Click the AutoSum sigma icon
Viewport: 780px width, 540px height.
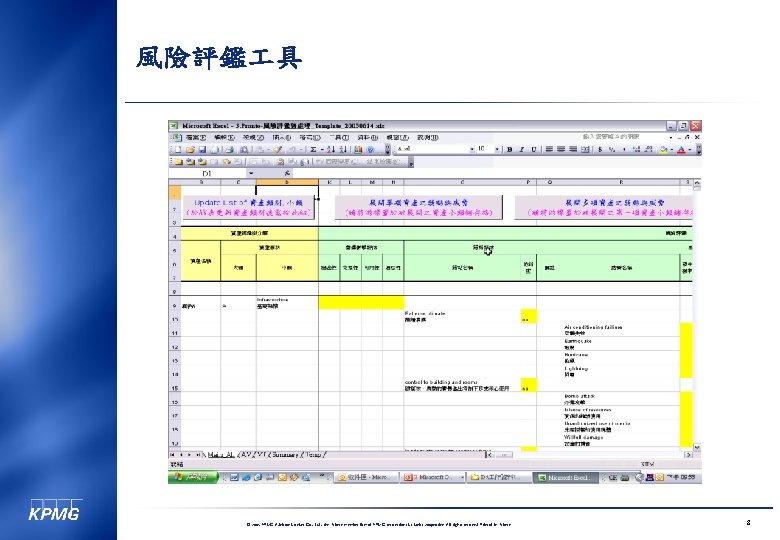313,149
